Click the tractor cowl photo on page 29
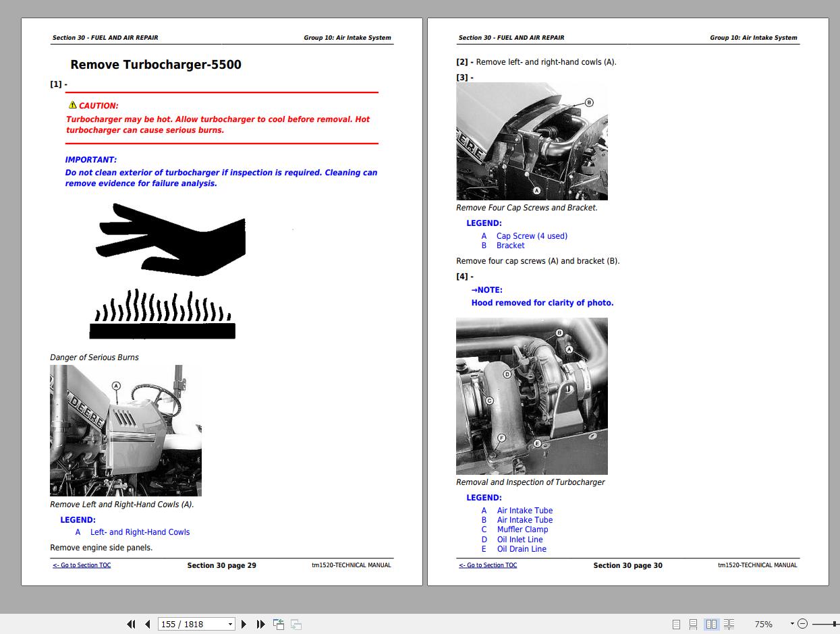840x634 pixels. coord(125,431)
